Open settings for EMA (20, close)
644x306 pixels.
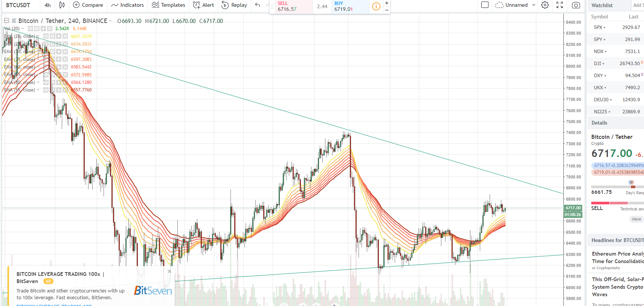point(52,36)
